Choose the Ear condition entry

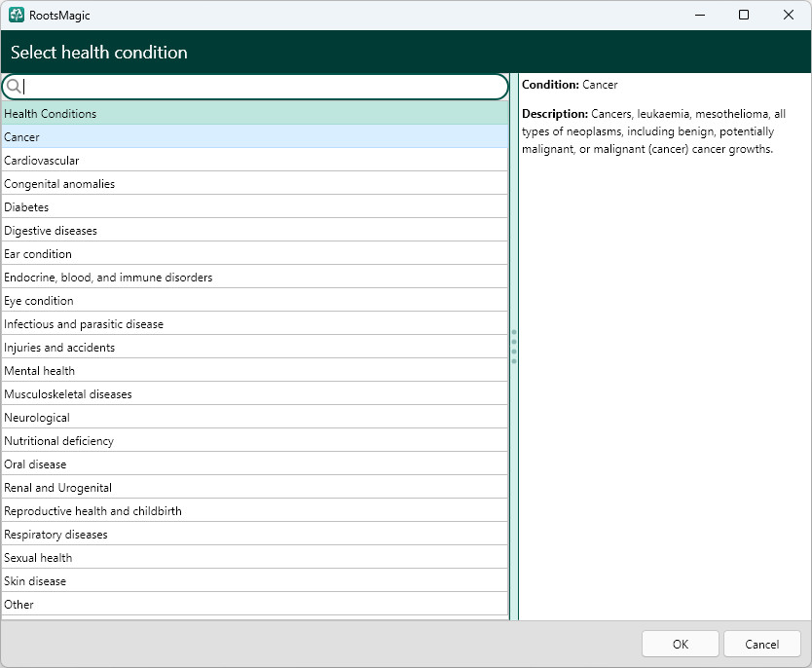[255, 253]
